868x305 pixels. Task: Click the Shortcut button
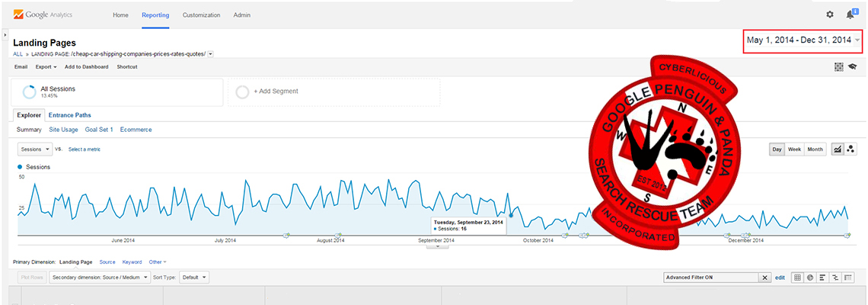coord(126,66)
